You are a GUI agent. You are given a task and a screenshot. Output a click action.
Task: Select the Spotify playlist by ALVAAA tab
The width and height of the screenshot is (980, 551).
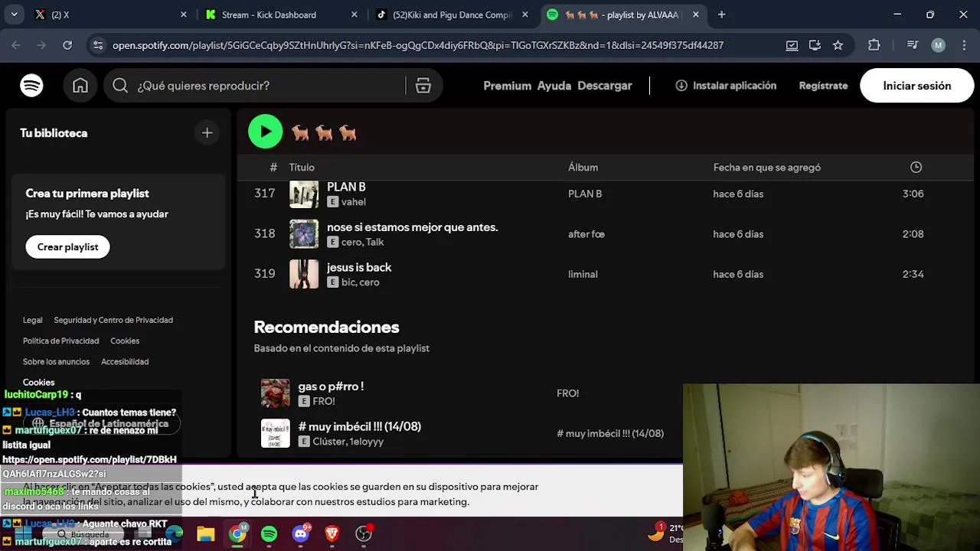pos(622,15)
